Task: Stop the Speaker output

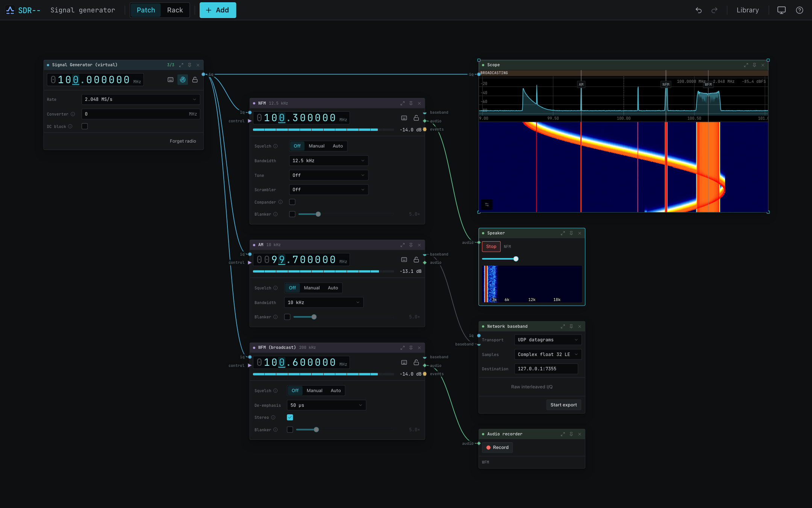Action: pos(491,246)
